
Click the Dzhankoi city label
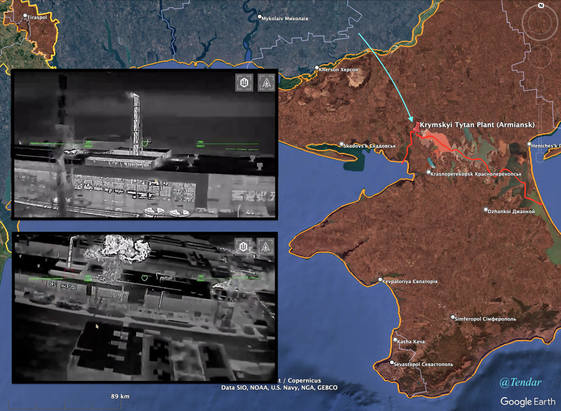pos(511,211)
